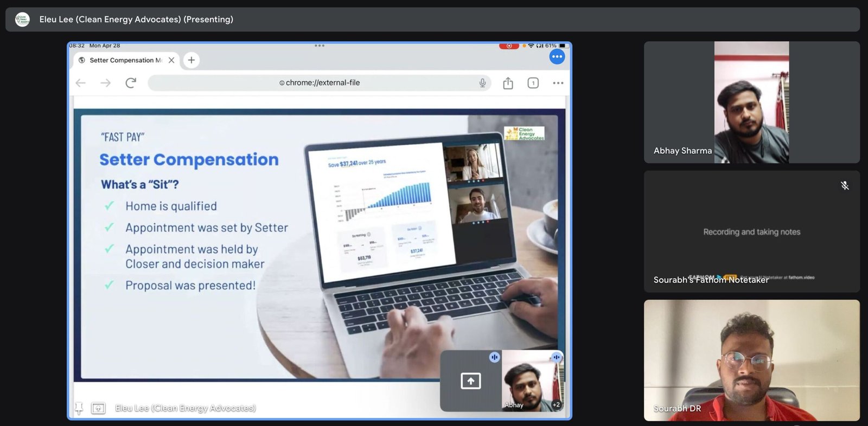This screenshot has height=426, width=868.
Task: Reload the chrome://external-file page
Action: [x=131, y=83]
